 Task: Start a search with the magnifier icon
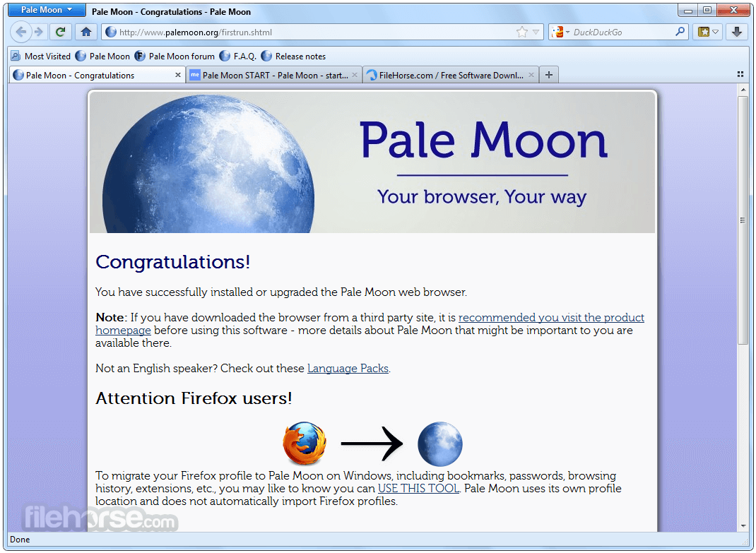[680, 31]
